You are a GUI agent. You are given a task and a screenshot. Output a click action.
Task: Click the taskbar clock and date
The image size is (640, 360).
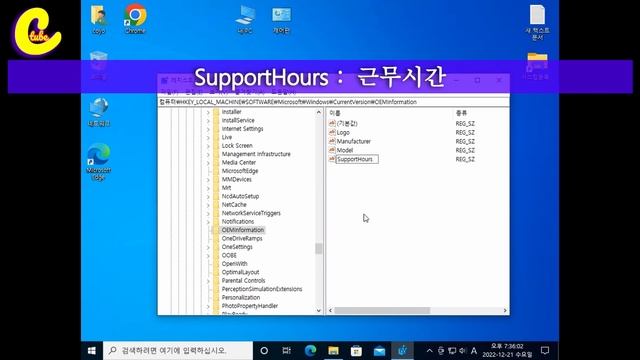pos(507,351)
